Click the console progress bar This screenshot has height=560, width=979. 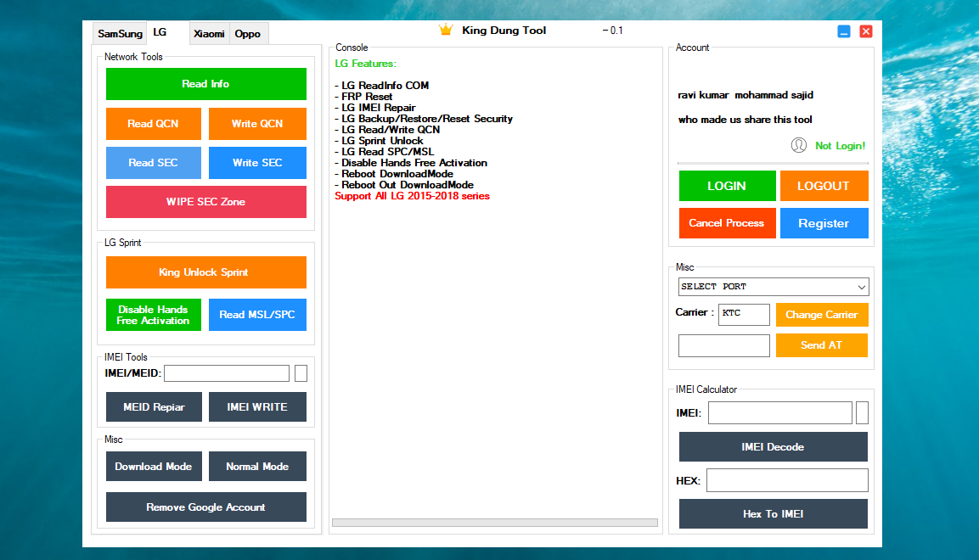(x=495, y=523)
